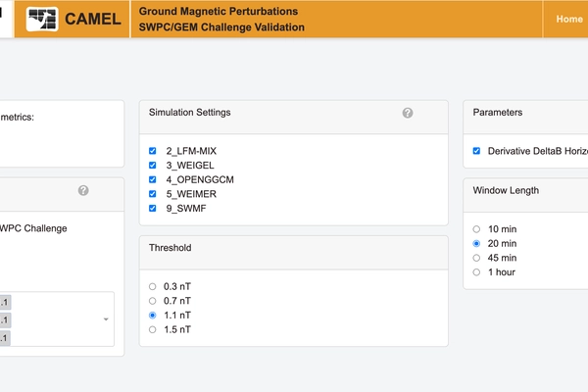Toggle the 3_WEIGEL checkbox
The width and height of the screenshot is (588, 392).
pos(152,166)
